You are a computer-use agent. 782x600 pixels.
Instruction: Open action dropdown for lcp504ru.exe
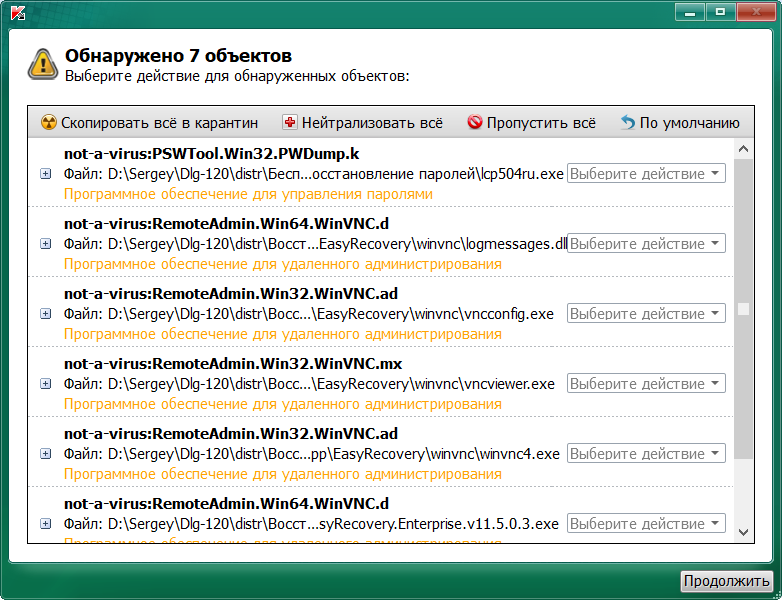(x=646, y=174)
